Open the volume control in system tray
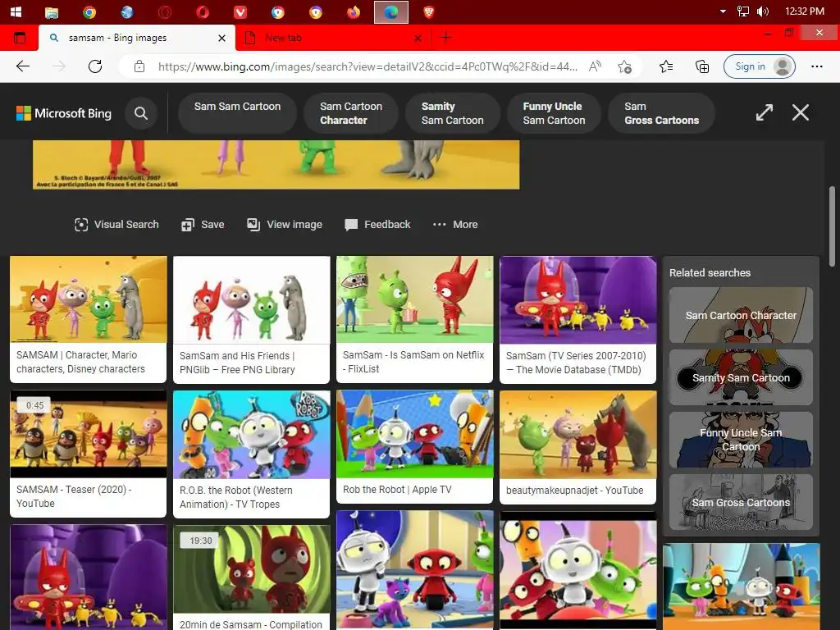Image resolution: width=840 pixels, height=630 pixels. [x=762, y=11]
